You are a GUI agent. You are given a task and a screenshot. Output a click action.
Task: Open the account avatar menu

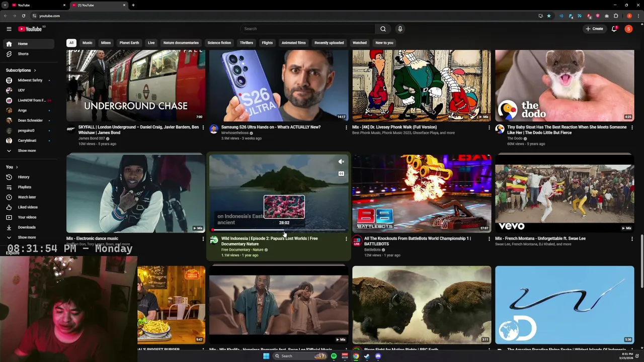[628, 29]
